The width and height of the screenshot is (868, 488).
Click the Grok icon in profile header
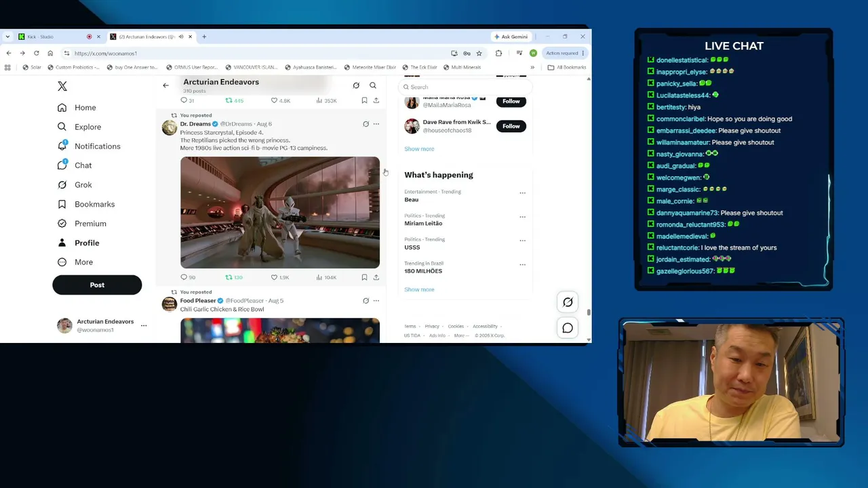[x=356, y=85]
